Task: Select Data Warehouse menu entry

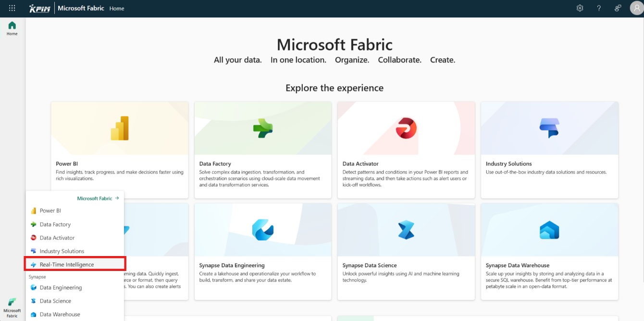Action: point(75,315)
